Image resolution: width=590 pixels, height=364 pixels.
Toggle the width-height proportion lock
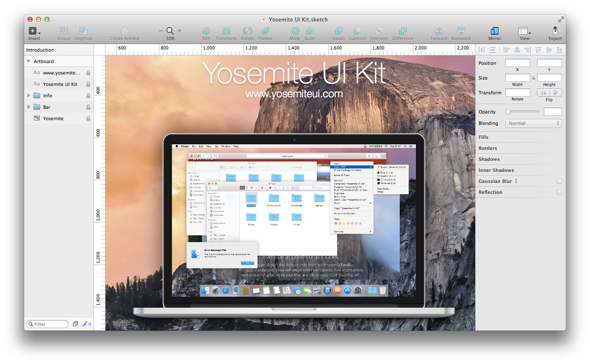pyautogui.click(x=534, y=78)
